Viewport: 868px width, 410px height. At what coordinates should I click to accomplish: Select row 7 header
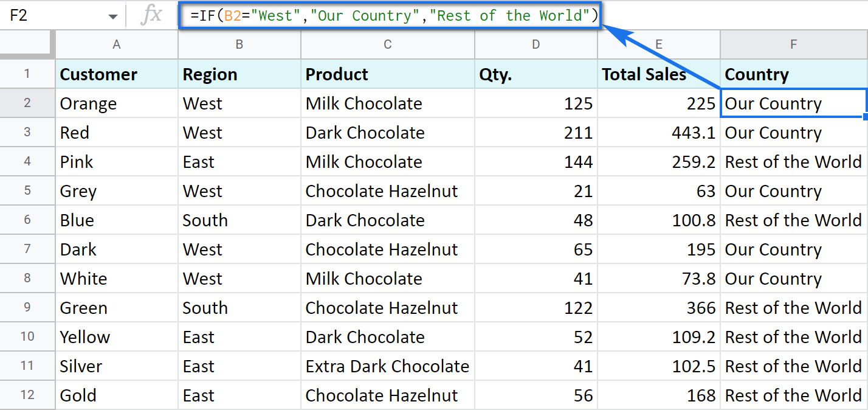click(27, 249)
